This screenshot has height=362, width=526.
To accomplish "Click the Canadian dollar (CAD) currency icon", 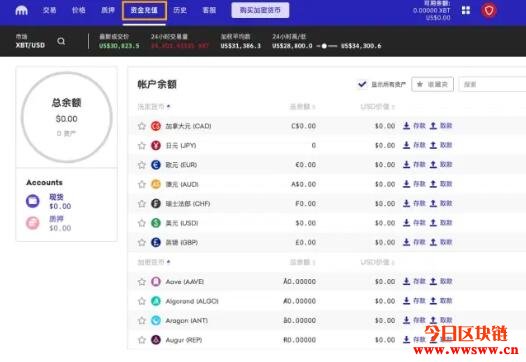I will 156,126.
